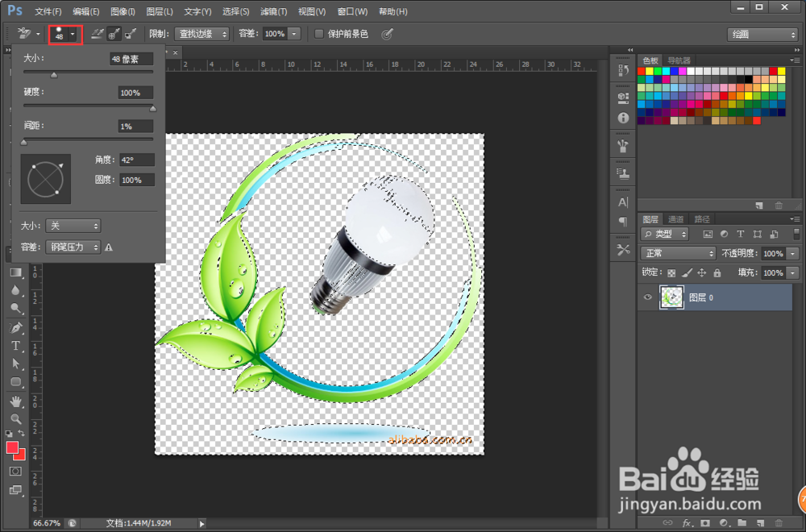Open the background eraser tool preset picker

(x=28, y=34)
